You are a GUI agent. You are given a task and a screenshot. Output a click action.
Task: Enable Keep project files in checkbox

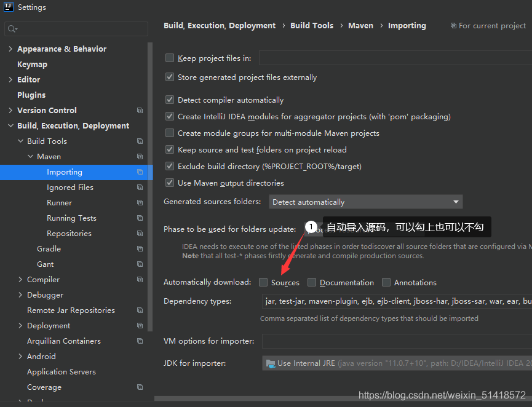170,58
